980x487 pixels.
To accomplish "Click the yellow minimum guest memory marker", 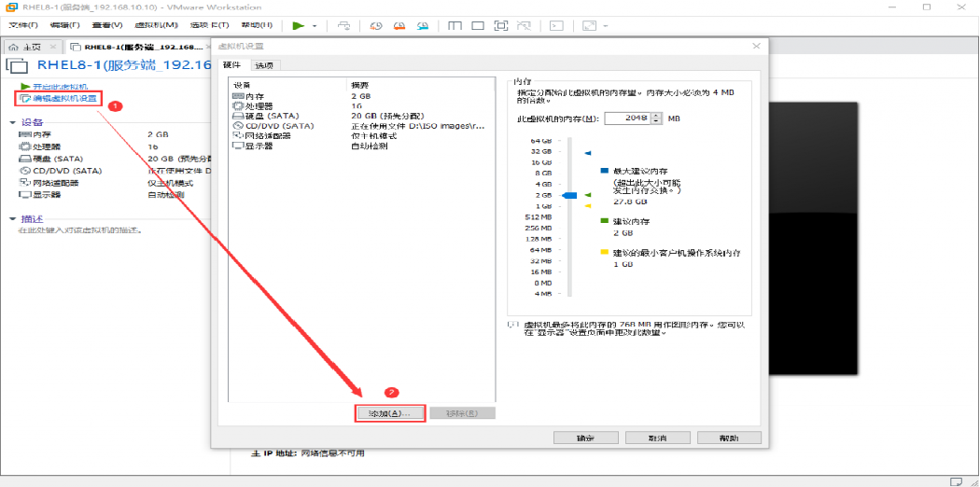I will (587, 205).
